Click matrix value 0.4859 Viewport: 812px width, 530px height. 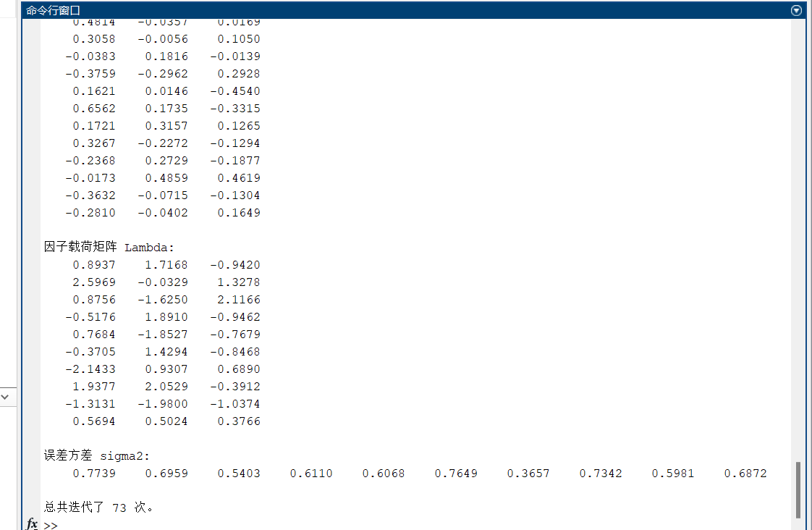pyautogui.click(x=166, y=178)
